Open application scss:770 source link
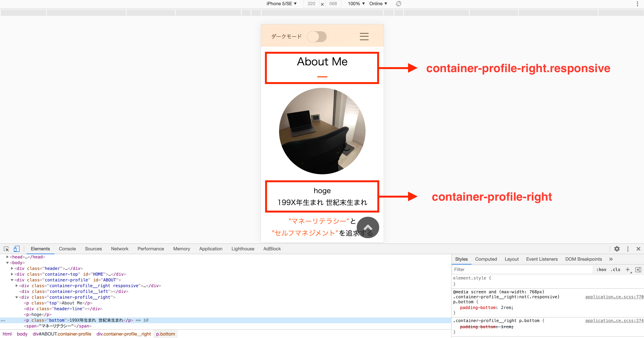Image resolution: width=644 pixels, height=338 pixels. pyautogui.click(x=614, y=297)
